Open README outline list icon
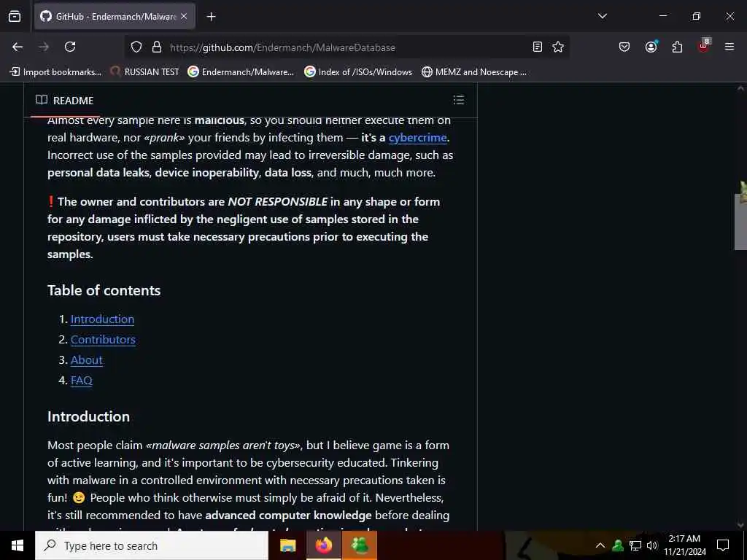The width and height of the screenshot is (747, 560). point(458,100)
